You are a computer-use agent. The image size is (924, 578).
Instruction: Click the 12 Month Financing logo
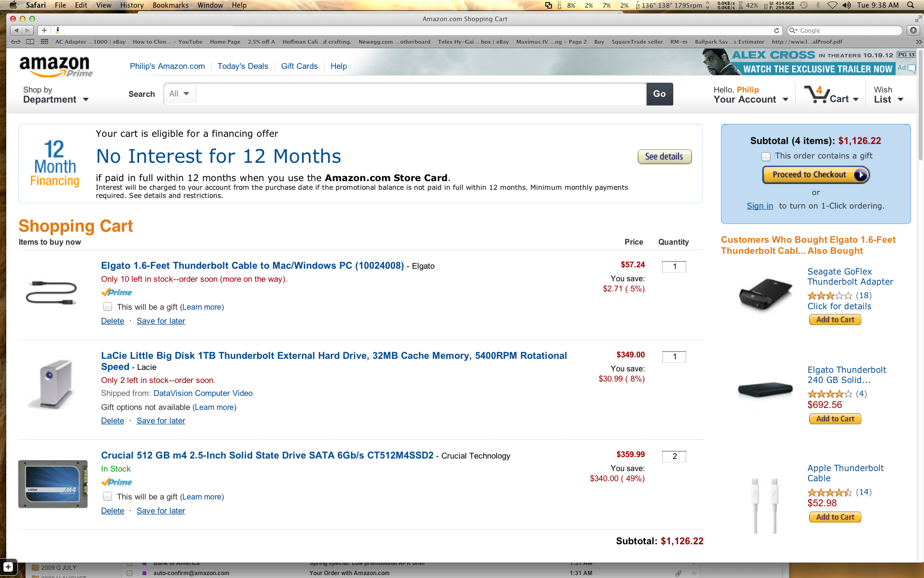pos(55,163)
